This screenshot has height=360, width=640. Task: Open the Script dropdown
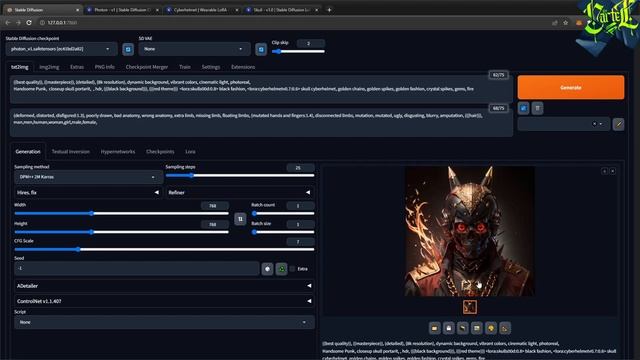pyautogui.click(x=164, y=322)
